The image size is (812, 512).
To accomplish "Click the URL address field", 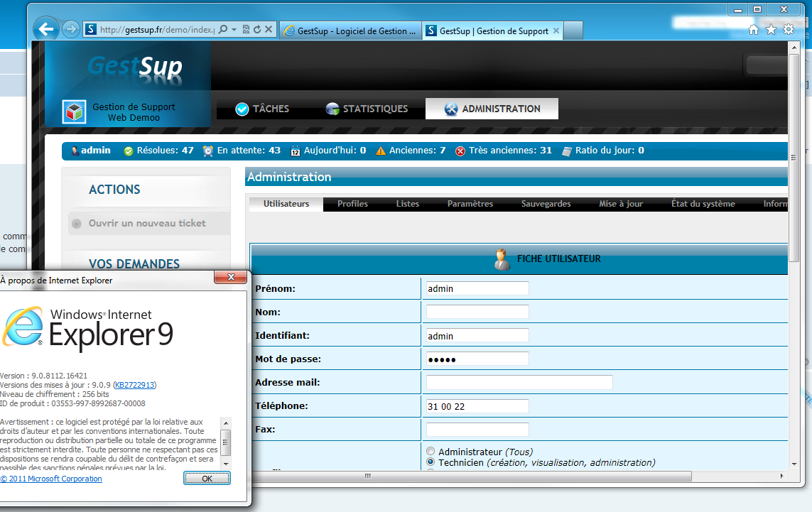I will [156, 30].
